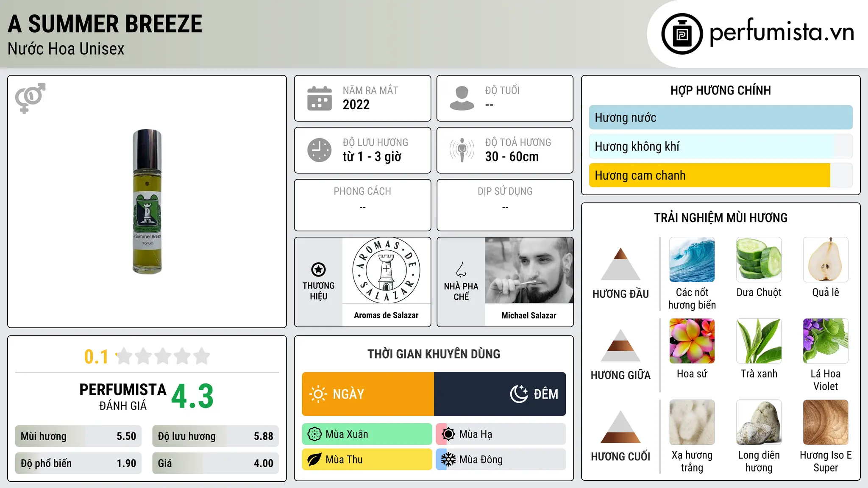Click the Michael Salazar perfumer photo
This screenshot has height=488, width=868.
(529, 270)
